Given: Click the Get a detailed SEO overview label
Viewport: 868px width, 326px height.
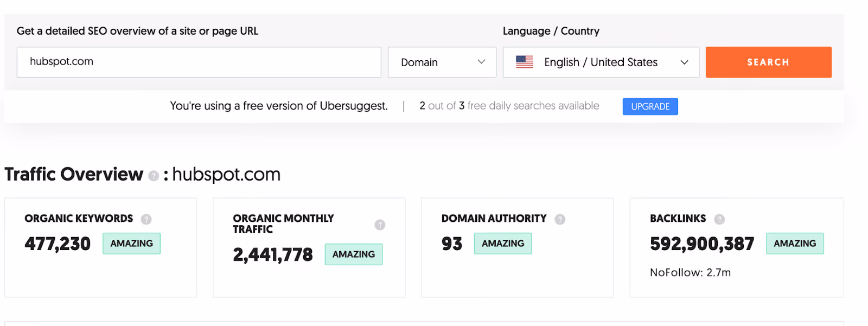Looking at the screenshot, I should (138, 31).
